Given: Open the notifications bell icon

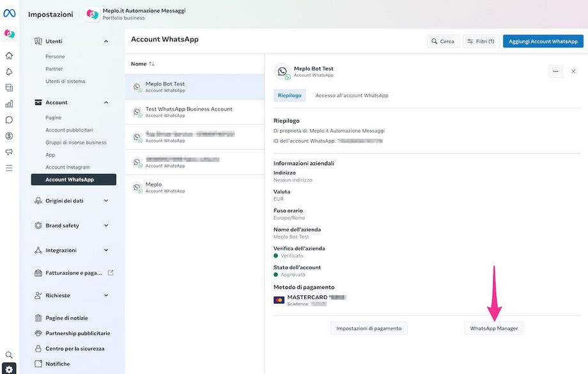Looking at the screenshot, I should [9, 72].
